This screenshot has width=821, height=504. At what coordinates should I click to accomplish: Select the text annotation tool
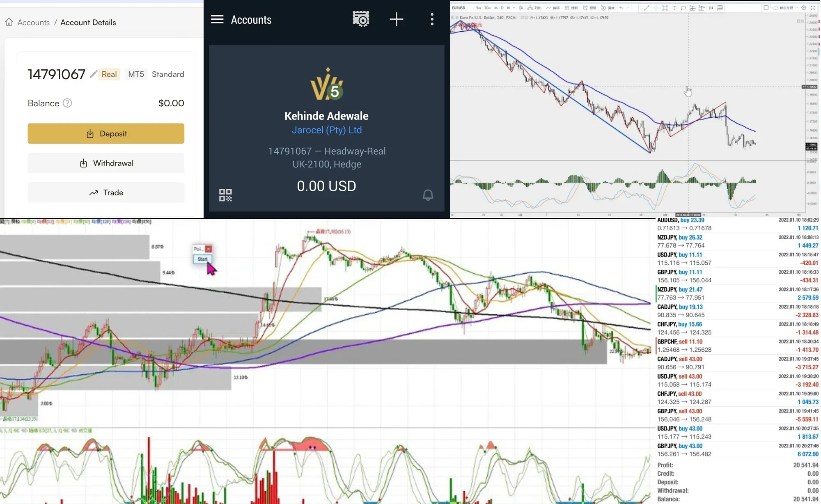(x=674, y=8)
